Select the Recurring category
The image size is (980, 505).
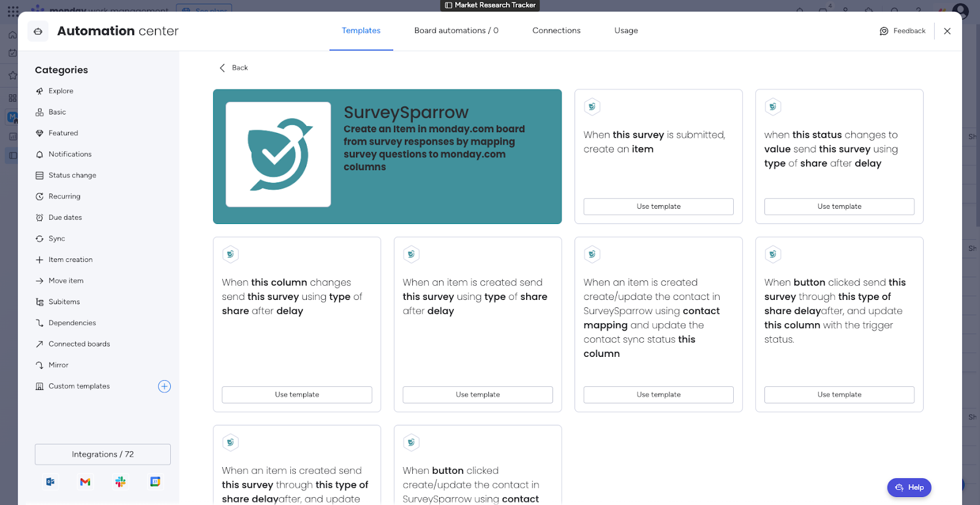(x=64, y=196)
